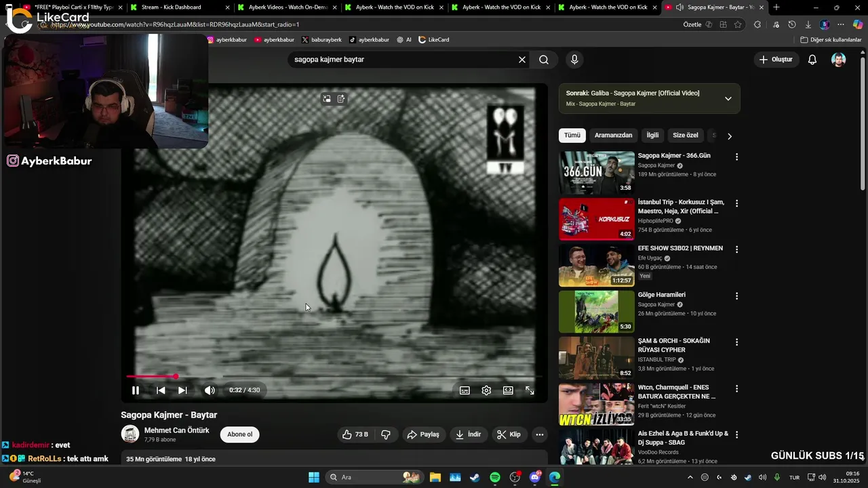Open Mehmet Can Öntürk channel avatar
The image size is (868, 488).
tap(130, 434)
